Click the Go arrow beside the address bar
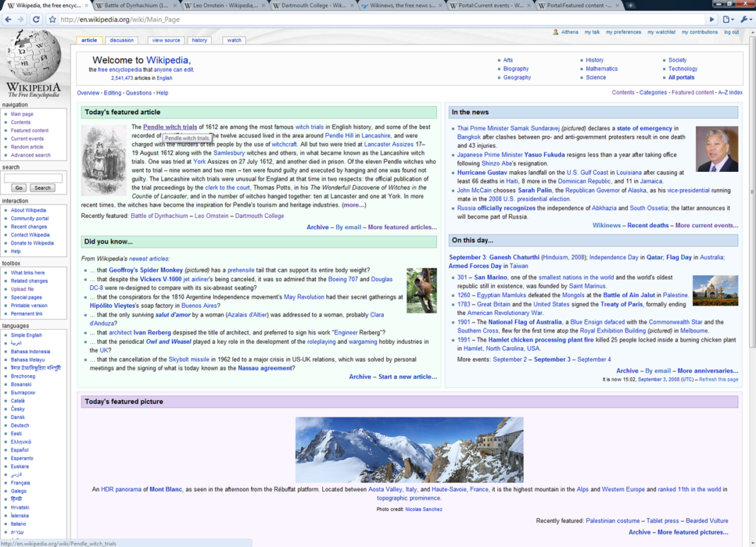 click(x=711, y=19)
